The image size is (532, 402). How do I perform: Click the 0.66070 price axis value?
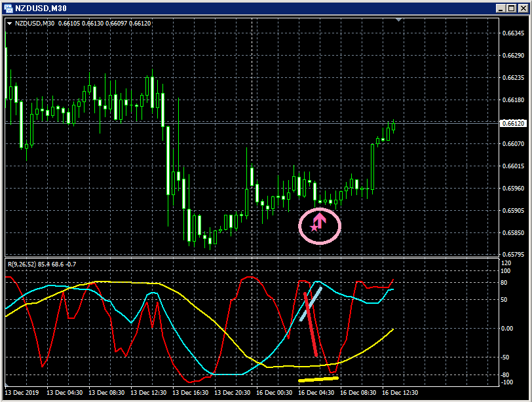pos(513,144)
